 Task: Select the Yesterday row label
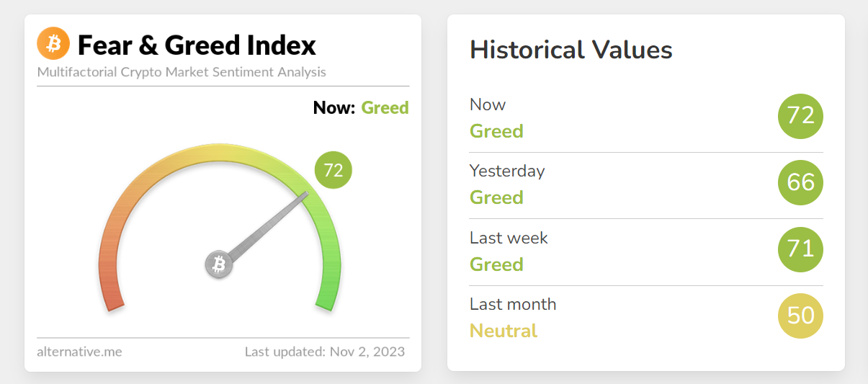point(507,171)
